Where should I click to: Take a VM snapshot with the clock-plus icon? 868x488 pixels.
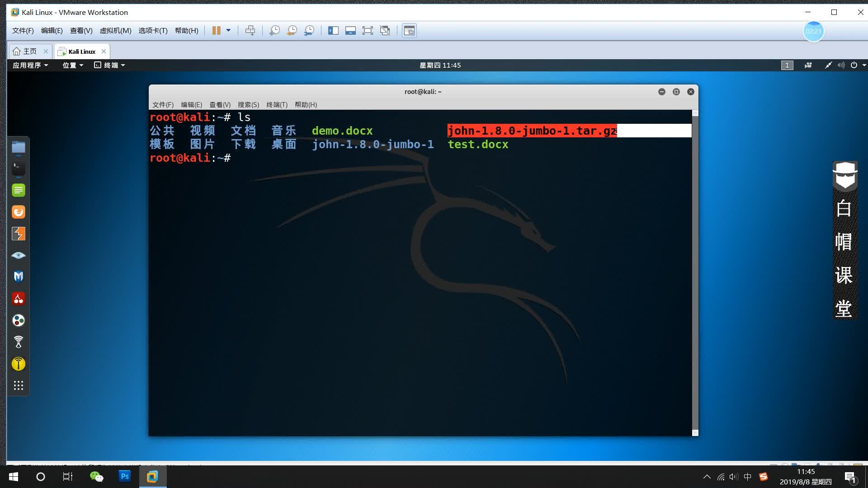274,30
